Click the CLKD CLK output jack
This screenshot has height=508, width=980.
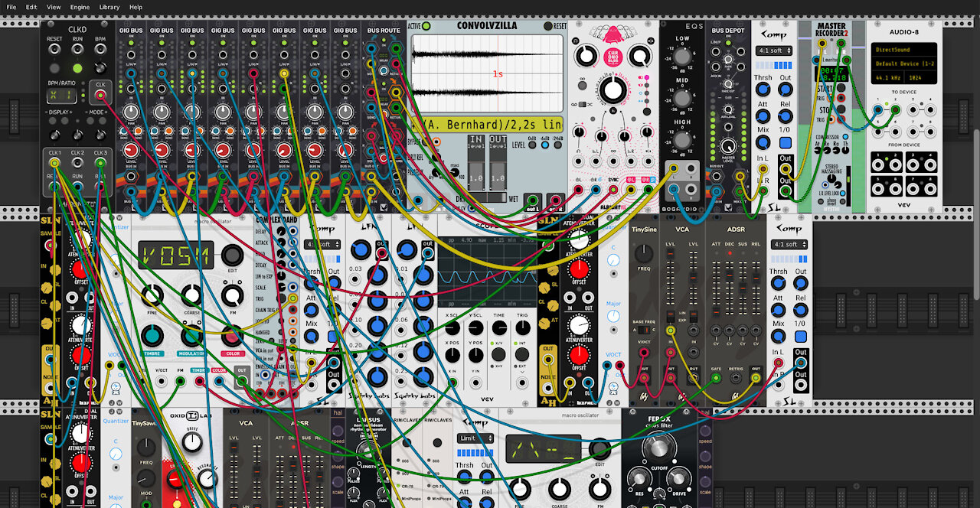point(100,95)
